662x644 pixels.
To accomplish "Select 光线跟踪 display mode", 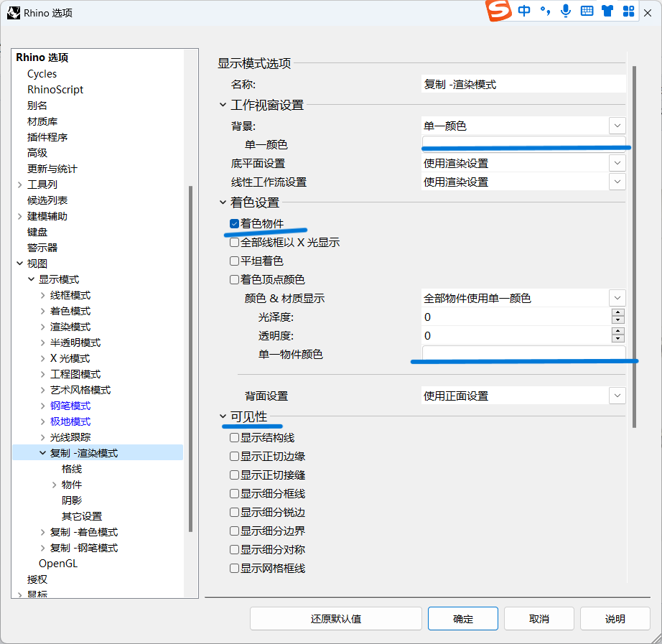I will 70,437.
